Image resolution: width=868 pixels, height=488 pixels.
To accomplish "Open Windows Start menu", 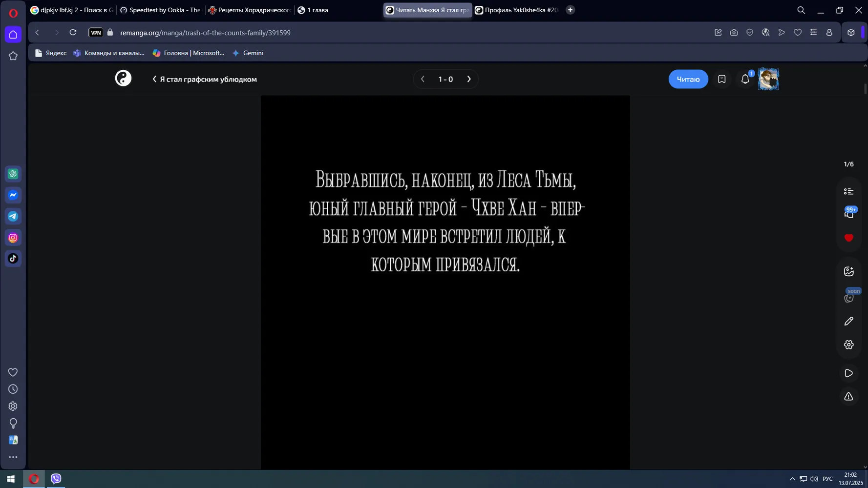I will click(x=11, y=479).
